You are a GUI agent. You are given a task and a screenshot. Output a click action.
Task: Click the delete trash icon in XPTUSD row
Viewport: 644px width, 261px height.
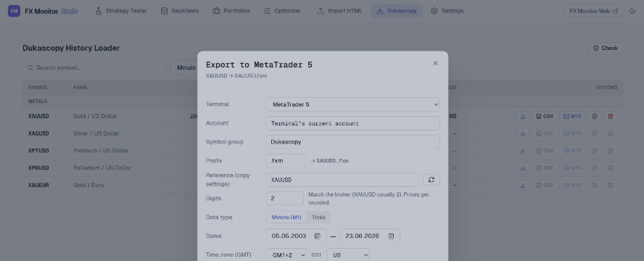click(611, 151)
